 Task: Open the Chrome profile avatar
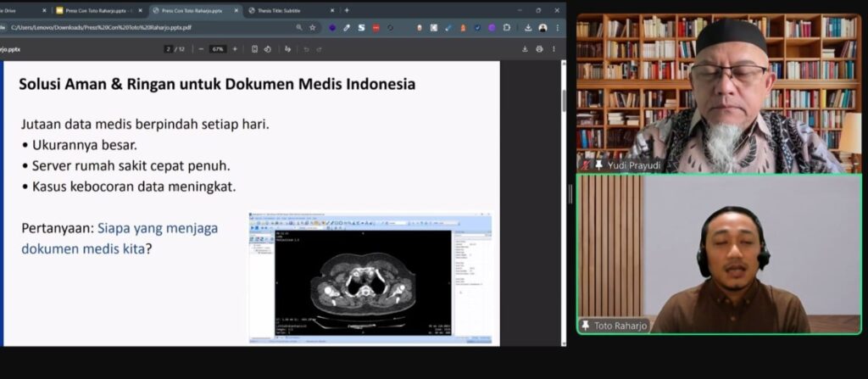pyautogui.click(x=542, y=27)
